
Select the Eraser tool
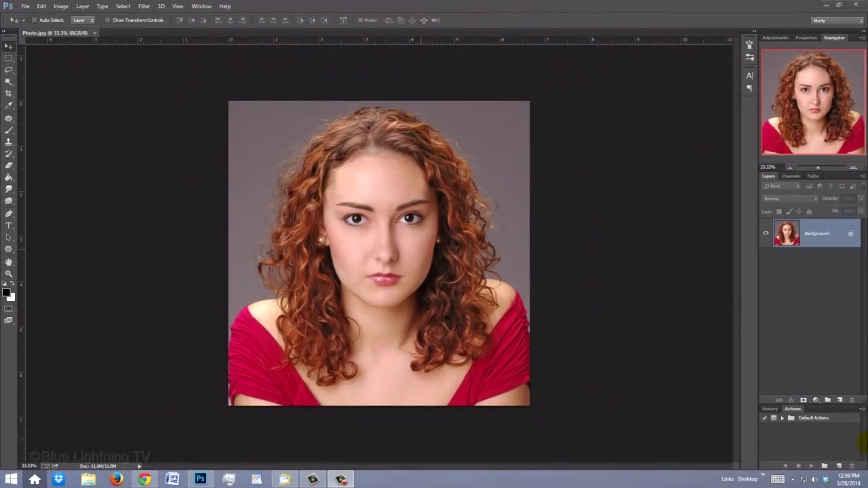(x=9, y=165)
